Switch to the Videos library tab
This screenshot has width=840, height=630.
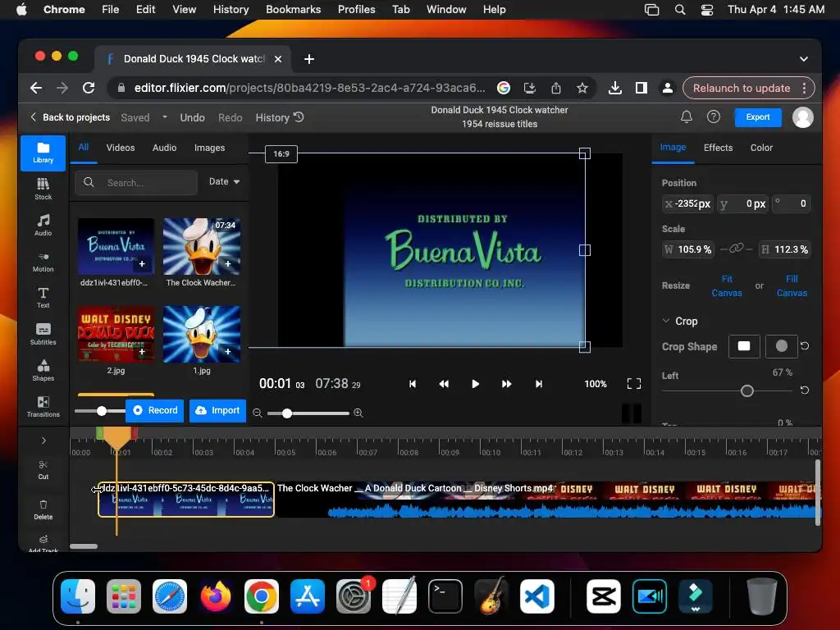pyautogui.click(x=121, y=148)
